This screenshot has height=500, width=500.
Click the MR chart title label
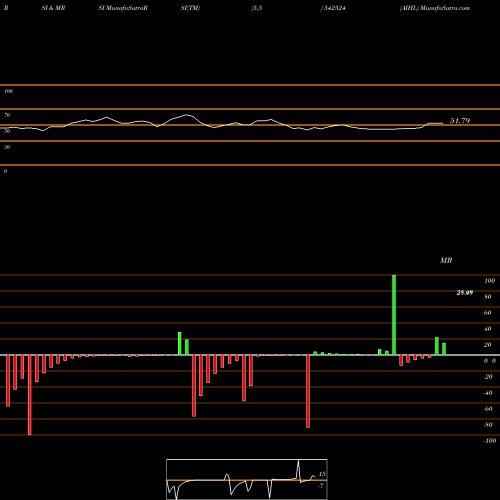click(x=446, y=260)
